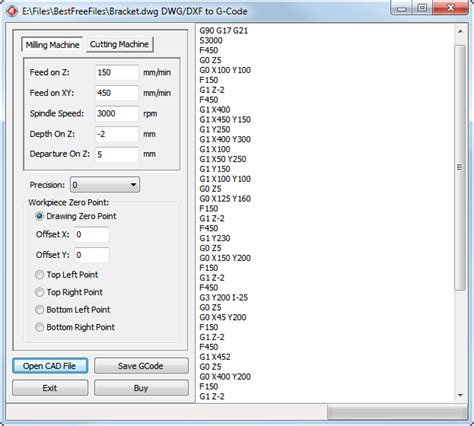Maximize the DWG/DXF to G-Code window
This screenshot has width=474, height=426.
pyautogui.click(x=422, y=8)
